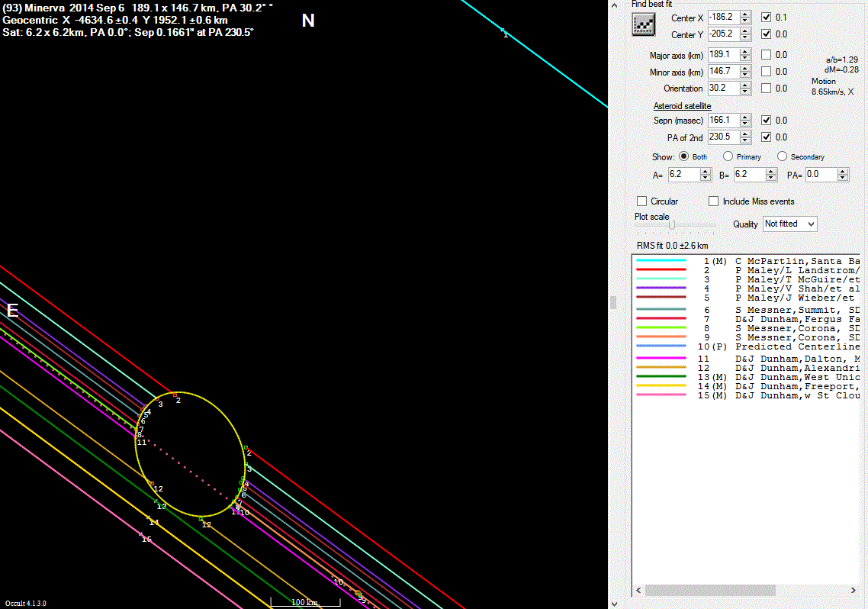Click the 100 km scale bar label
This screenshot has width=868, height=609.
[305, 602]
